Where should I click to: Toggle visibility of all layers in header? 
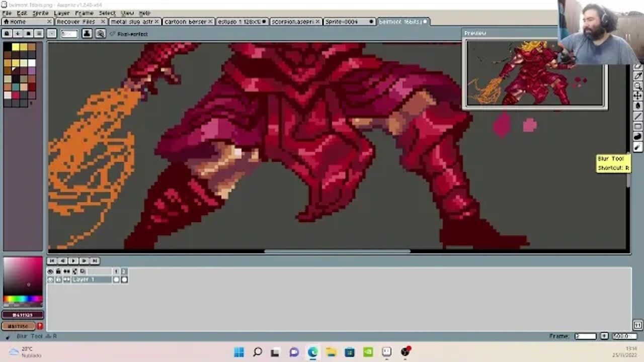point(50,271)
